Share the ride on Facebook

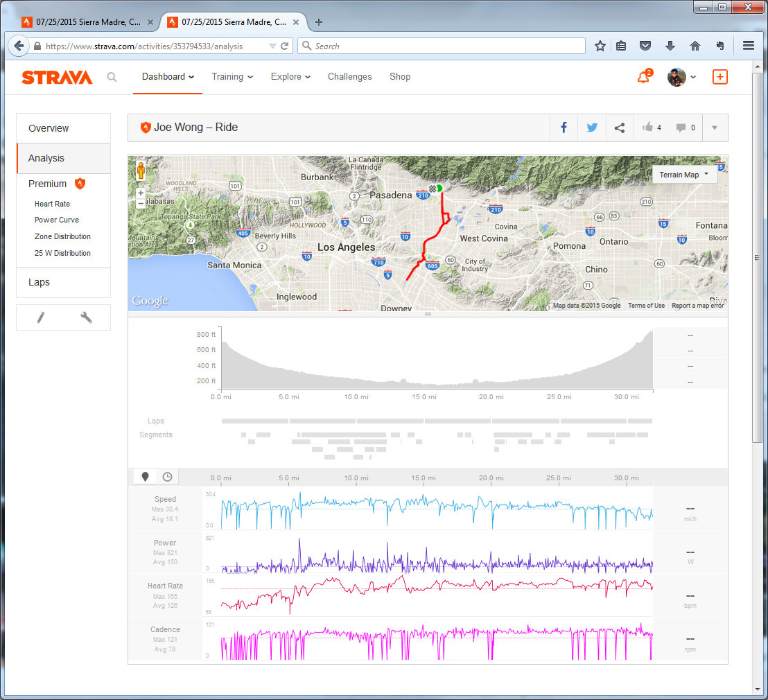tap(564, 128)
